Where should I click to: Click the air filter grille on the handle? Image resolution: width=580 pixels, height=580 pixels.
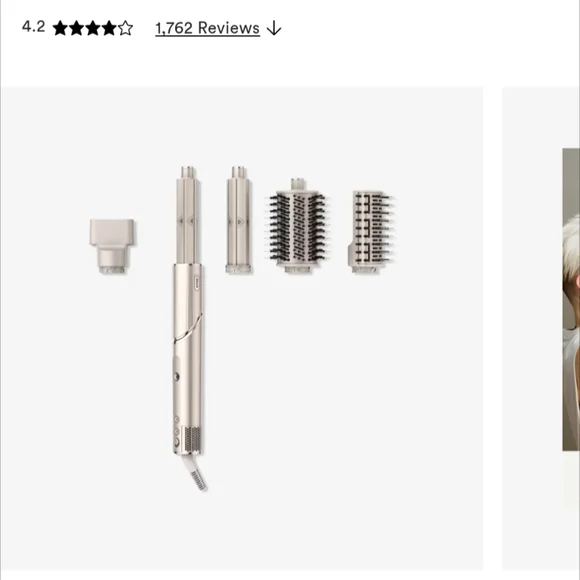(192, 439)
